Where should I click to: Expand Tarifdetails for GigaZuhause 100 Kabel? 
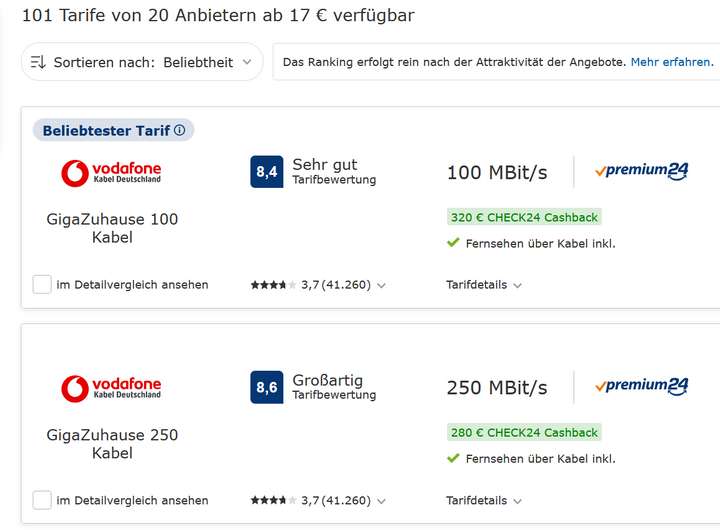pyautogui.click(x=484, y=285)
